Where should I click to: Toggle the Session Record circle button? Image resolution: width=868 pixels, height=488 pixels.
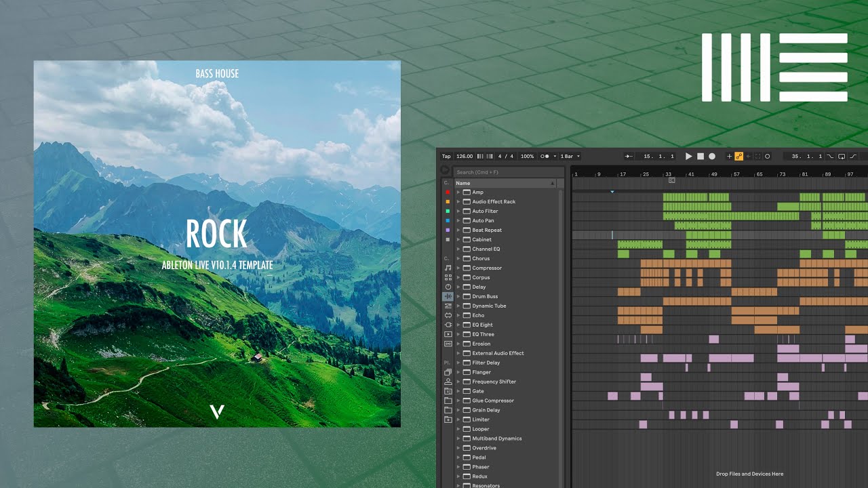(767, 157)
